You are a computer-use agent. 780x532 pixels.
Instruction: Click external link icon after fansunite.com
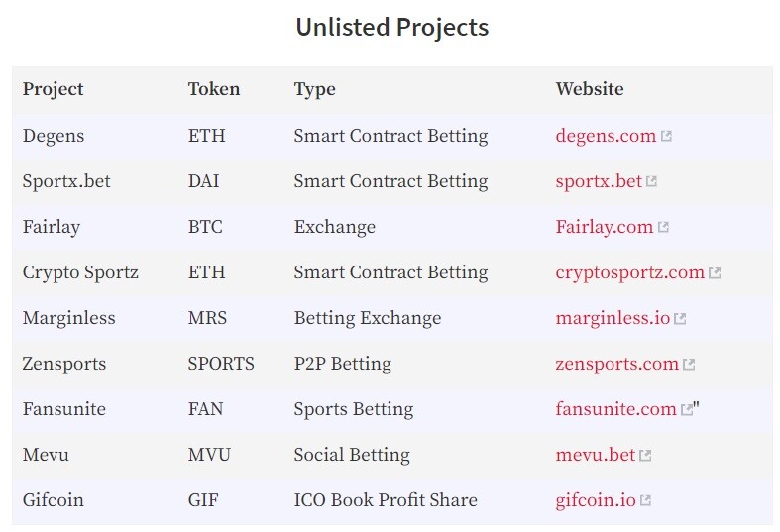687,410
